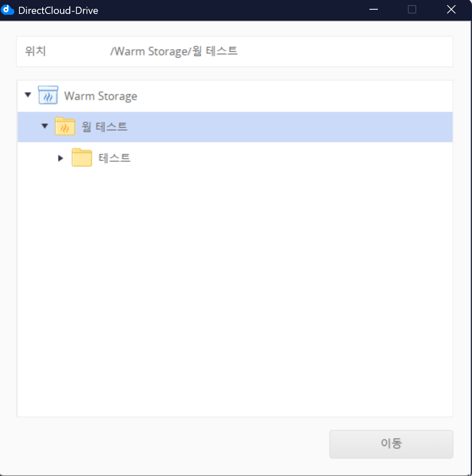Screen dimensions: 472x476
Task: Click blank end of highlighted 웜 테스트 row
Action: pos(338,127)
